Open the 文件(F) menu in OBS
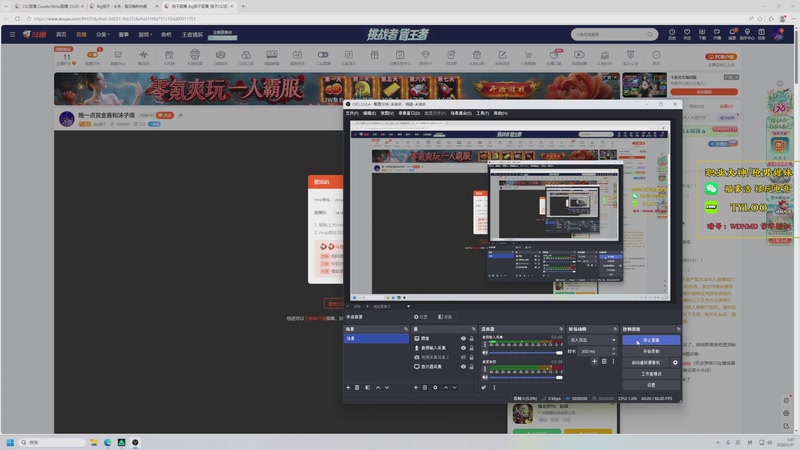The width and height of the screenshot is (800, 450). click(x=352, y=113)
